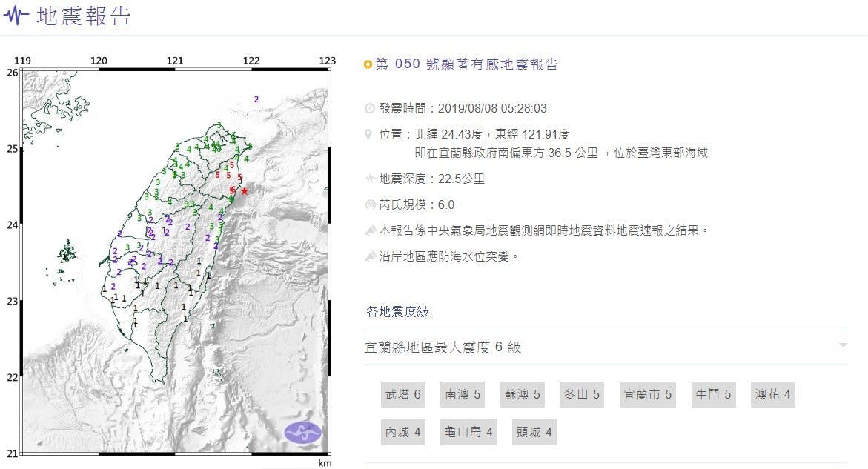Select the 頭城 4 intensity tag
The image size is (868, 469).
click(x=534, y=432)
